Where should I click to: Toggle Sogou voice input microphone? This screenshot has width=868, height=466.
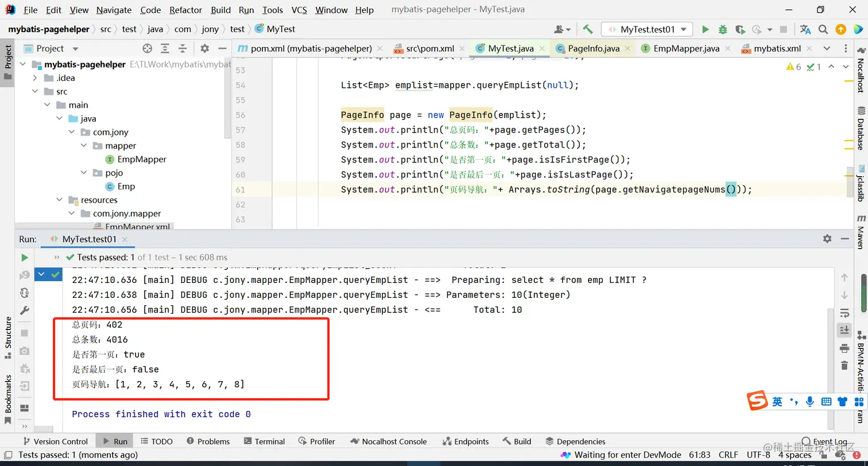(x=810, y=402)
